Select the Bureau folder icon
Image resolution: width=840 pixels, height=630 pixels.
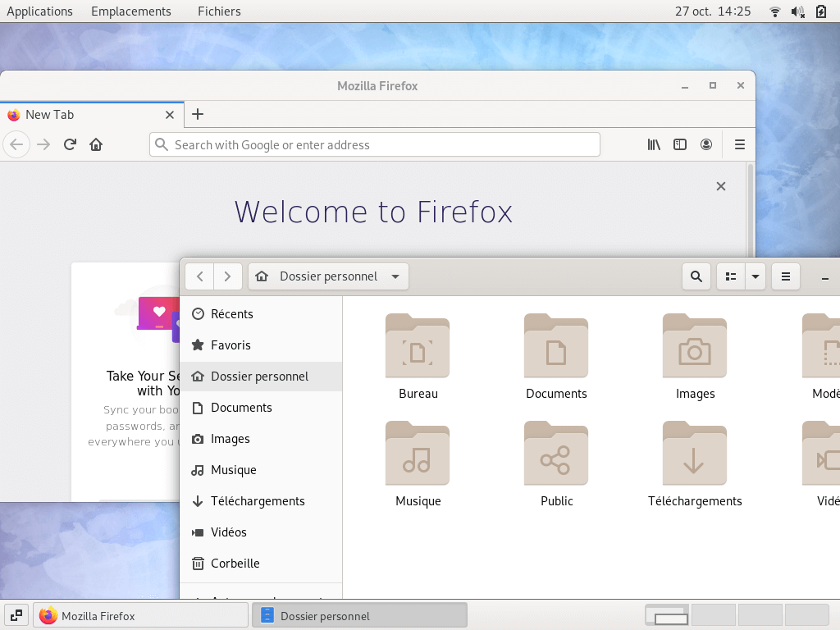[418, 346]
